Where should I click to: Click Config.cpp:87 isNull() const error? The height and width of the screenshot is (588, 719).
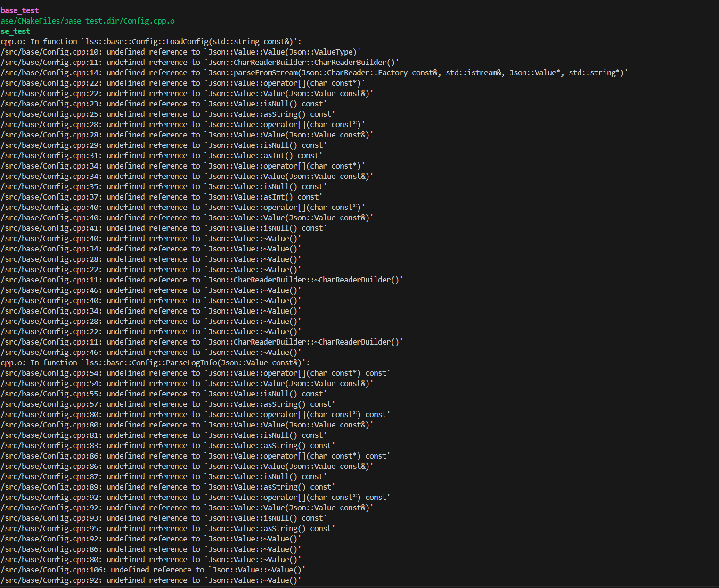[x=163, y=476]
